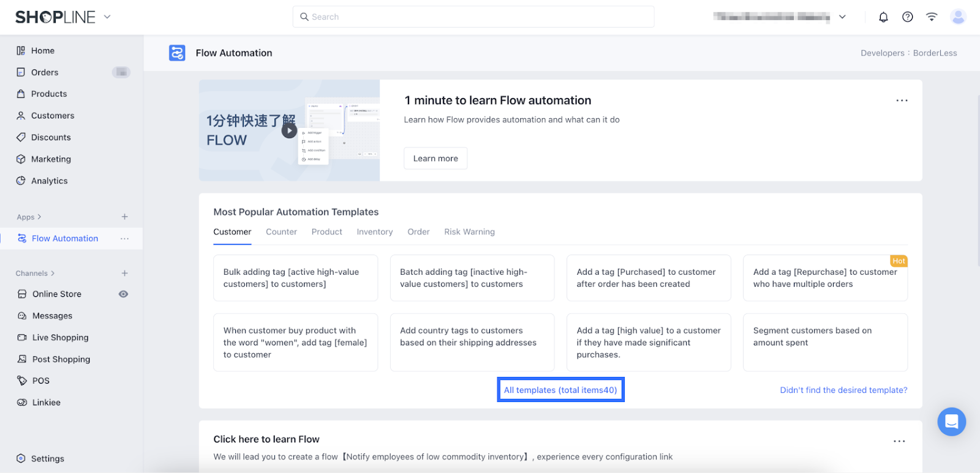Click the Flow Automation logo icon
Viewport: 980px width, 473px height.
click(x=177, y=53)
